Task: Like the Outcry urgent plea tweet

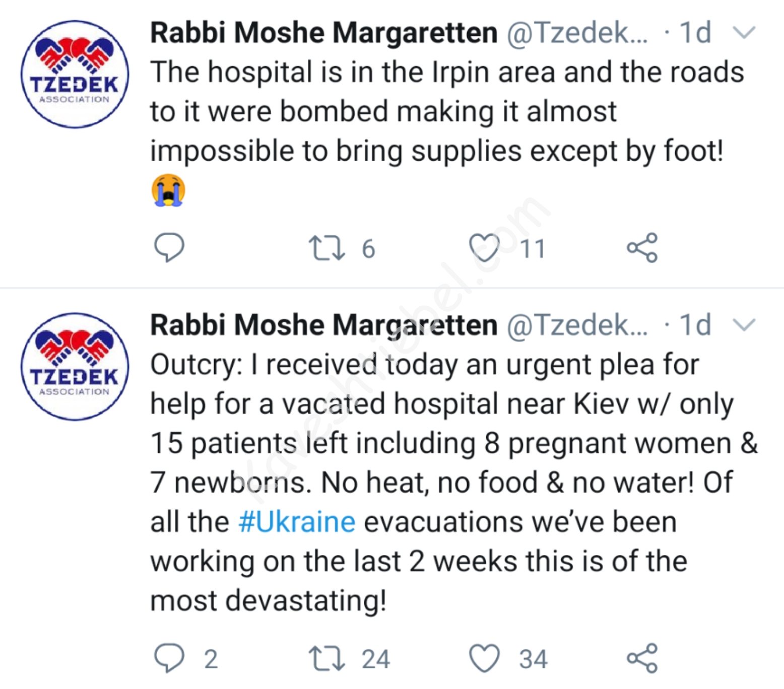Action: [x=484, y=659]
